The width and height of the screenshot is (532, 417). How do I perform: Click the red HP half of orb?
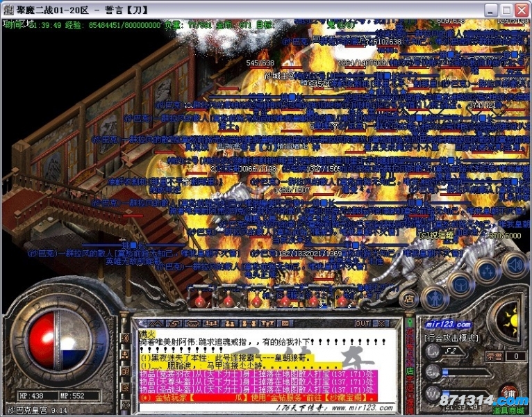point(42,341)
